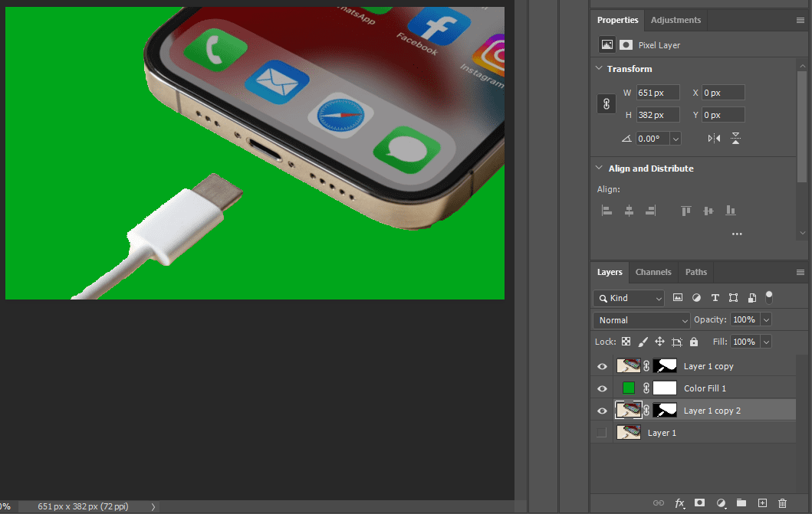Open the rotation angle dropdown

point(676,139)
